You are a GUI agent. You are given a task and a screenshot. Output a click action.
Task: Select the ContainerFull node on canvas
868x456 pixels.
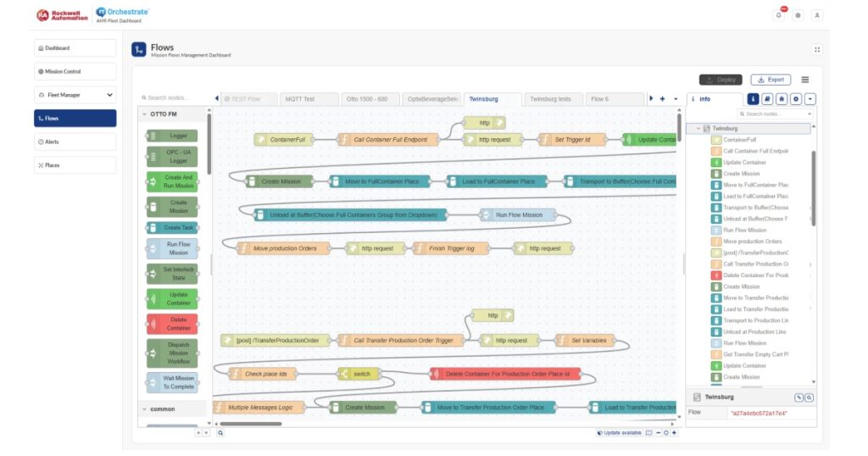(x=284, y=140)
